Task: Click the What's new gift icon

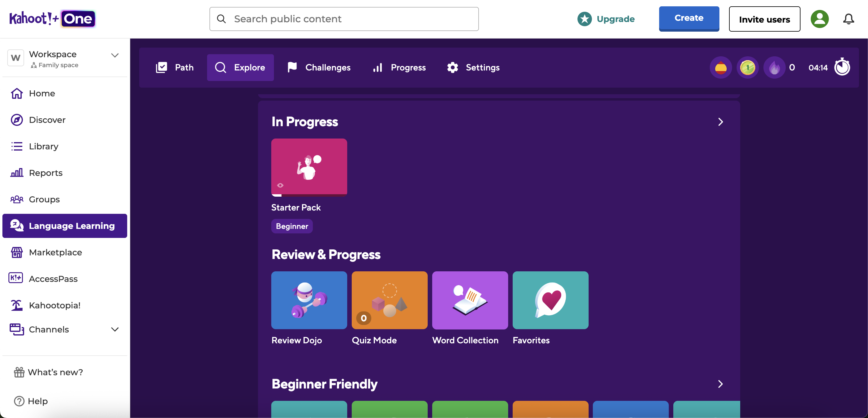Action: pos(19,372)
